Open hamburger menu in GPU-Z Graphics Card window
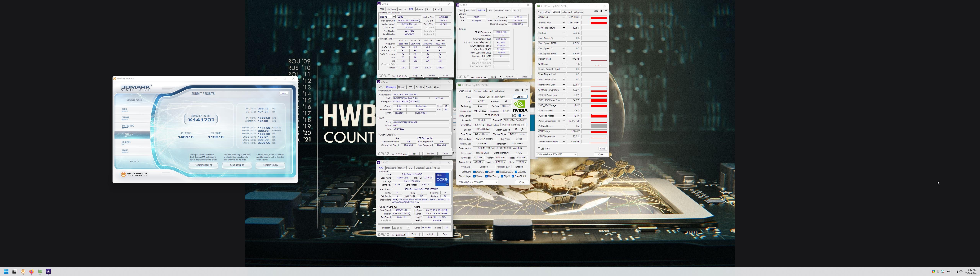Viewport: 980px width, 276px height. coord(527,90)
